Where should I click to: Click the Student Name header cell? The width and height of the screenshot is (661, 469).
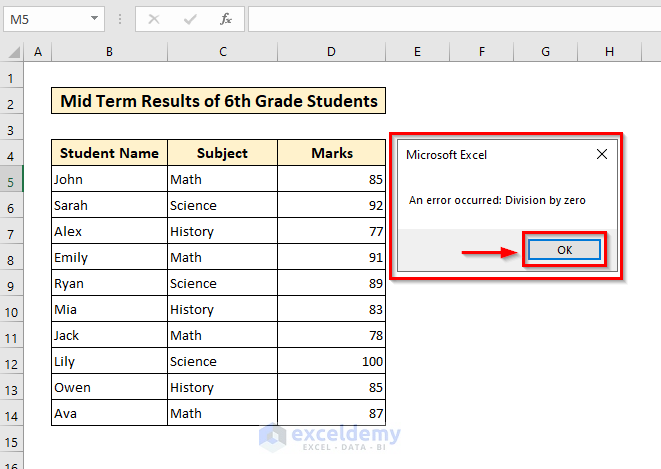tap(109, 153)
